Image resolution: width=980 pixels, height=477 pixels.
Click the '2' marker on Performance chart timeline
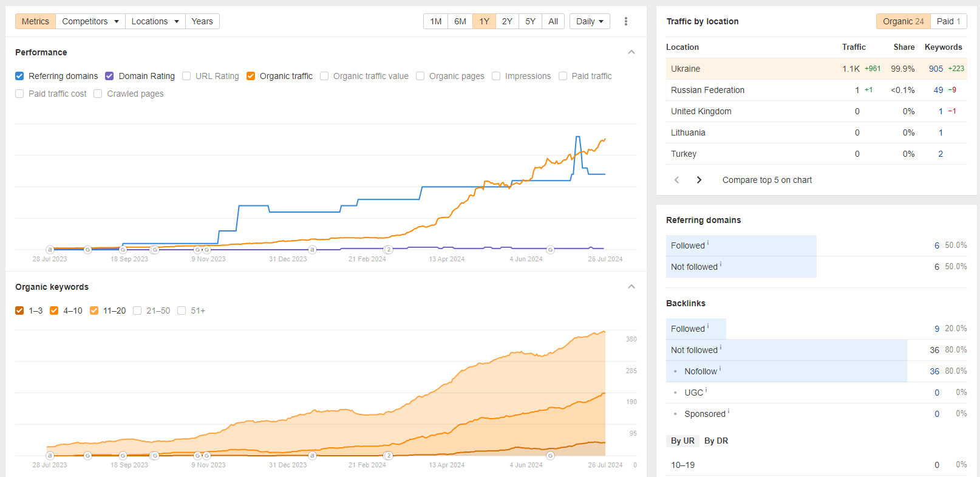coord(389,250)
